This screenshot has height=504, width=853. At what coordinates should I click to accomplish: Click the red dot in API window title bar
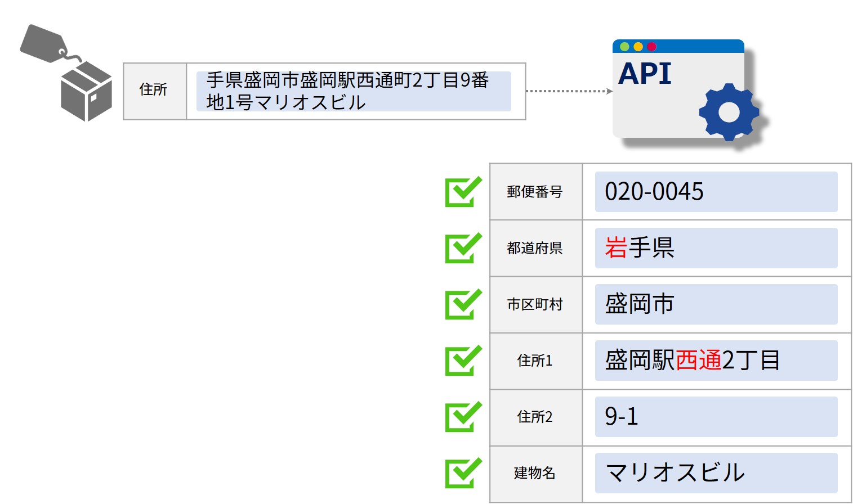[651, 47]
